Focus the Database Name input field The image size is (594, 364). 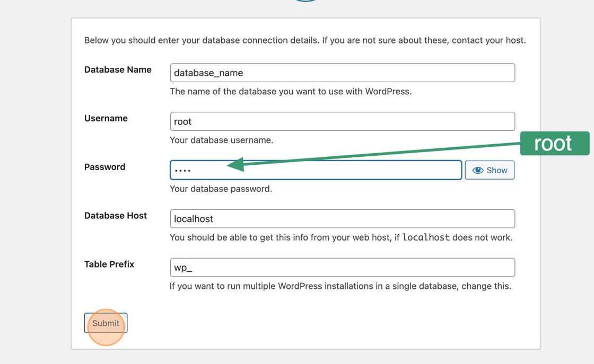click(x=342, y=73)
